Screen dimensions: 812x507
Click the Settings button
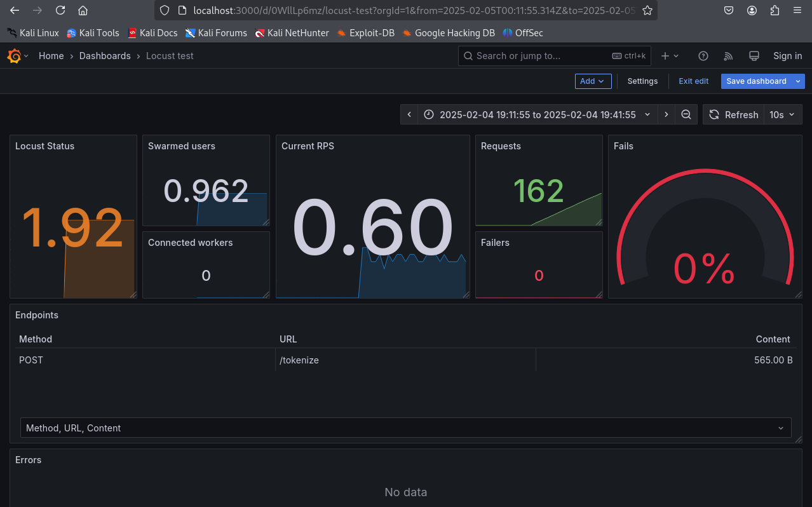[x=642, y=81]
